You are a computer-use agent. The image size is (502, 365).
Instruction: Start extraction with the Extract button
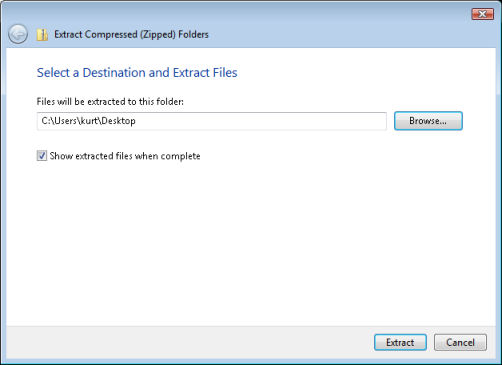400,342
